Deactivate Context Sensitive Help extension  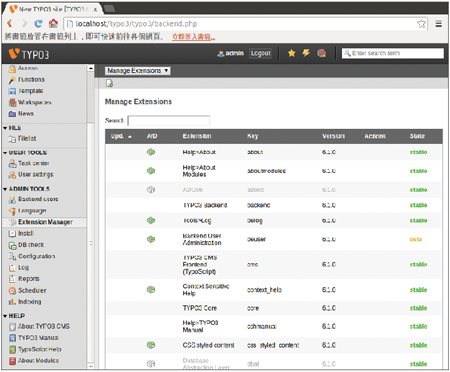(x=151, y=290)
